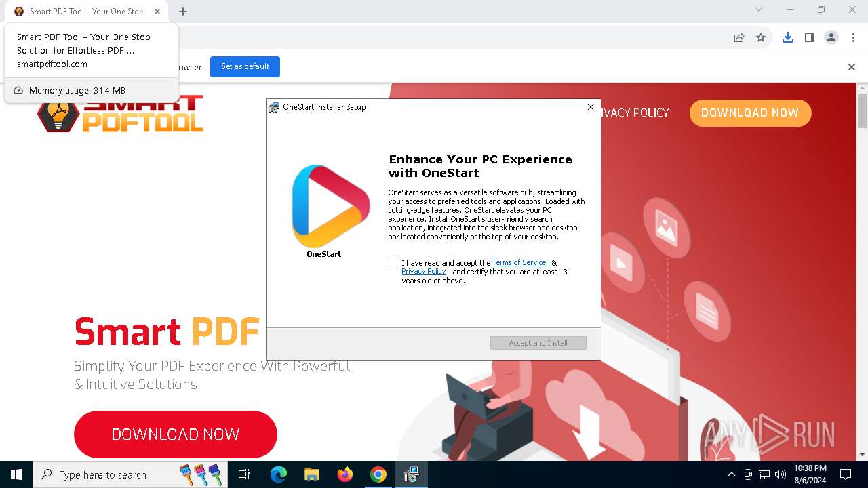Close the OneStart Installer Setup dialog

coord(590,107)
